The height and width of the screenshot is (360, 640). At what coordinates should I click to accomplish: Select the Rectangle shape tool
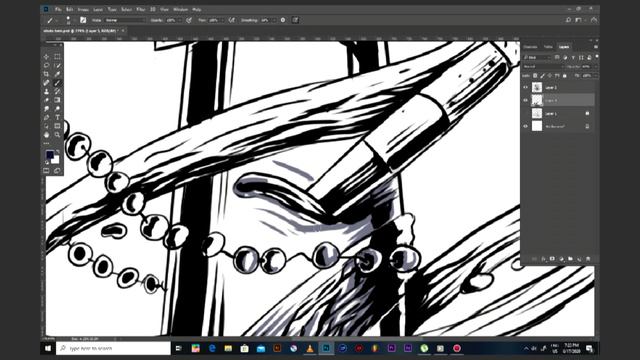[x=57, y=126]
